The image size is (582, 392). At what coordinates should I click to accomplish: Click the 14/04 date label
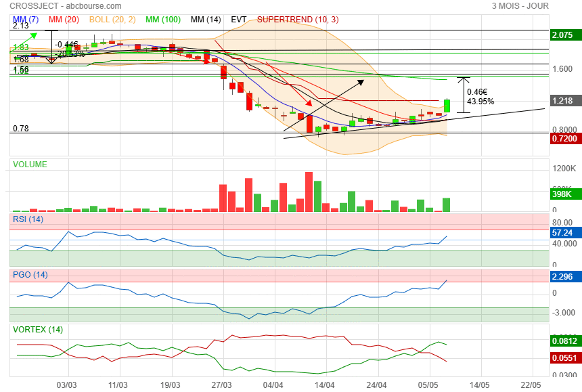(325, 385)
